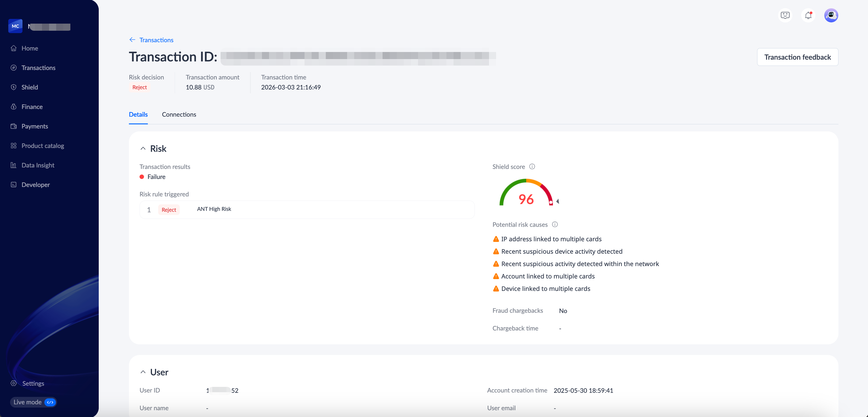The height and width of the screenshot is (417, 868).
Task: Click the Finance money bag icon
Action: pyautogui.click(x=14, y=107)
